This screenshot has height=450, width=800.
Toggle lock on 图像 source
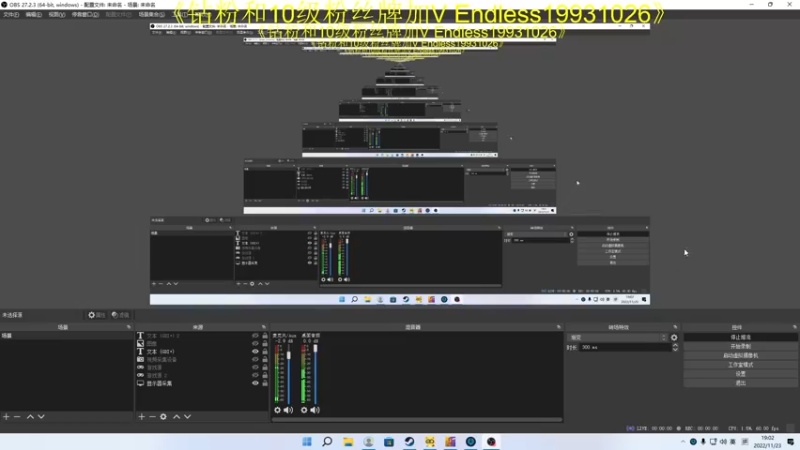click(x=265, y=344)
